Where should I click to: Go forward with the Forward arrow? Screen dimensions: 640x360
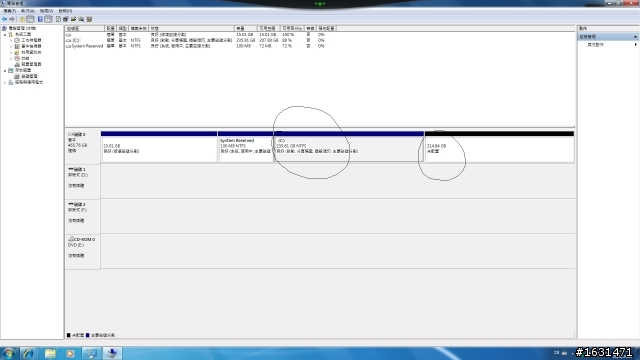[12, 19]
